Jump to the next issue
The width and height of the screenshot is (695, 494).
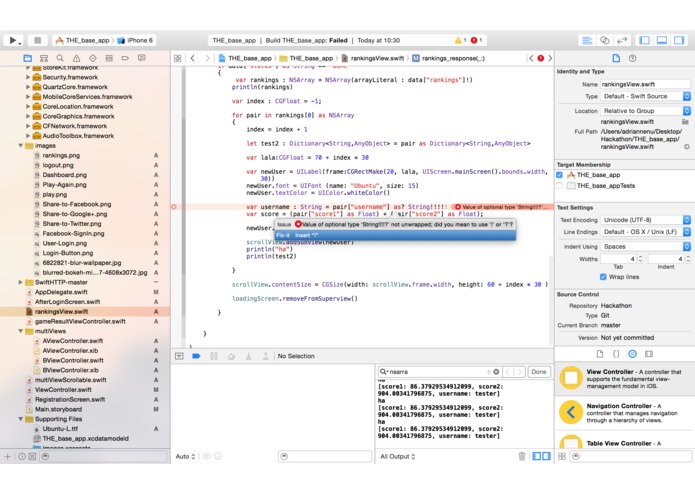550,58
